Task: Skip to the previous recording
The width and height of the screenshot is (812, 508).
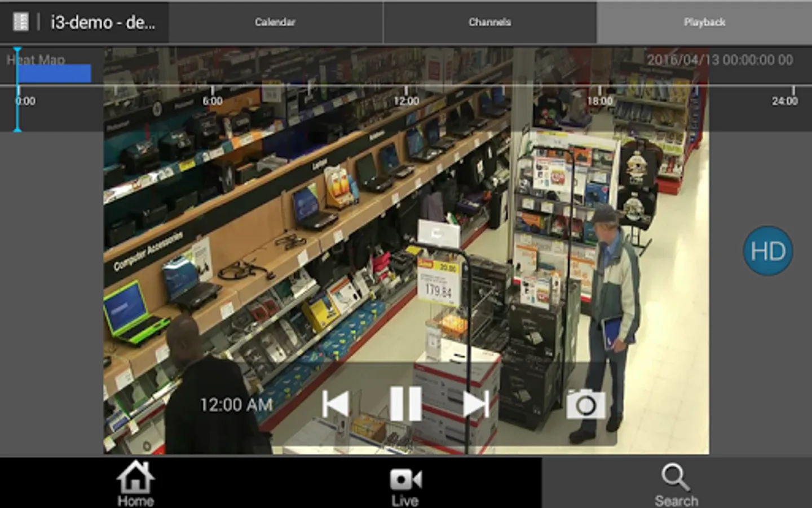Action: (336, 404)
